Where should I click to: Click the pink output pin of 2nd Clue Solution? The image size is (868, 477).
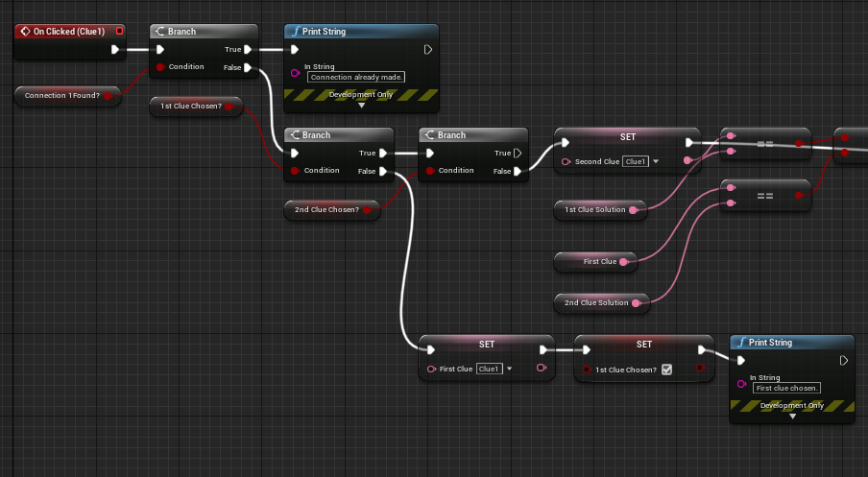click(637, 302)
